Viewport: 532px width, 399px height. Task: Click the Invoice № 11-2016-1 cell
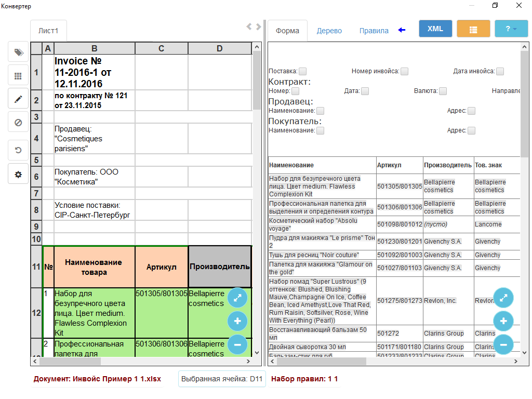click(x=95, y=72)
